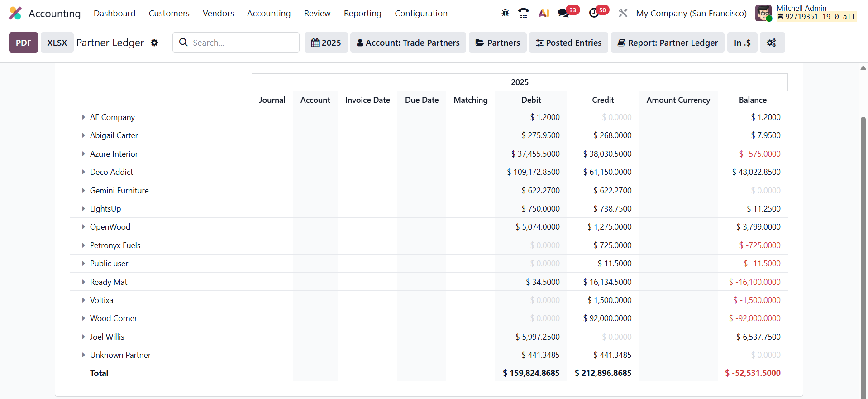The width and height of the screenshot is (868, 399).
Task: Expand the AE Company partner row
Action: tap(83, 117)
